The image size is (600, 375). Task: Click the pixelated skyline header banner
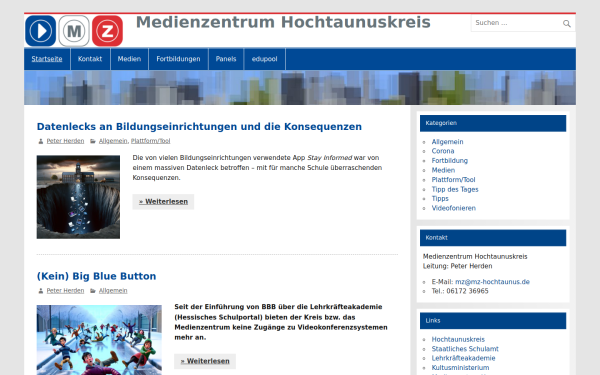pyautogui.click(x=300, y=88)
